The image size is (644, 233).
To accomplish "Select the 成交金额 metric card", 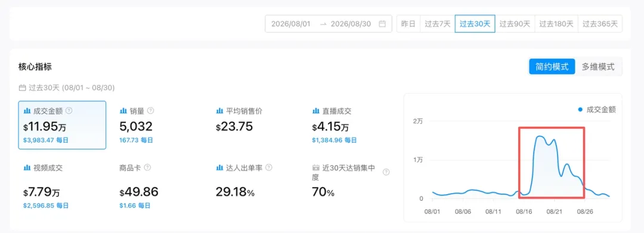I will [x=62, y=125].
